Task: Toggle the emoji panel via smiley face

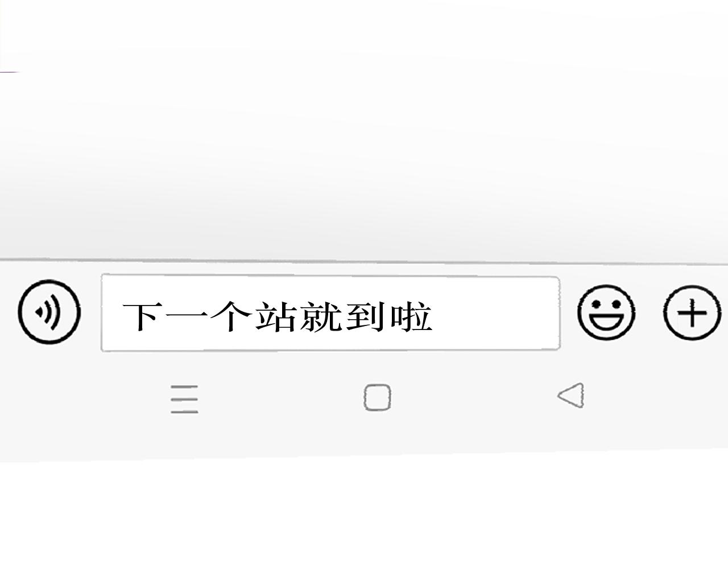Action: [x=606, y=312]
